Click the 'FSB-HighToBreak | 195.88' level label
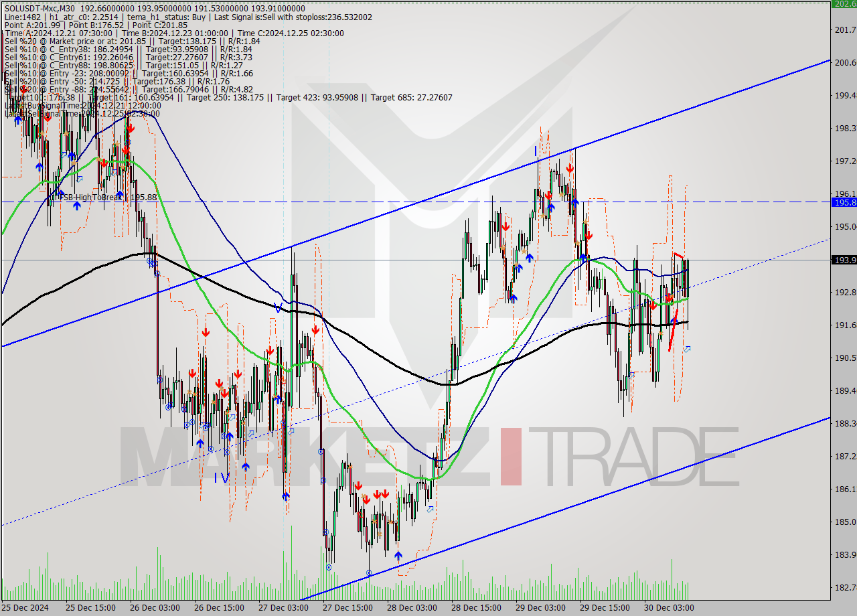Viewport: 857px width, 616px height. click(107, 197)
